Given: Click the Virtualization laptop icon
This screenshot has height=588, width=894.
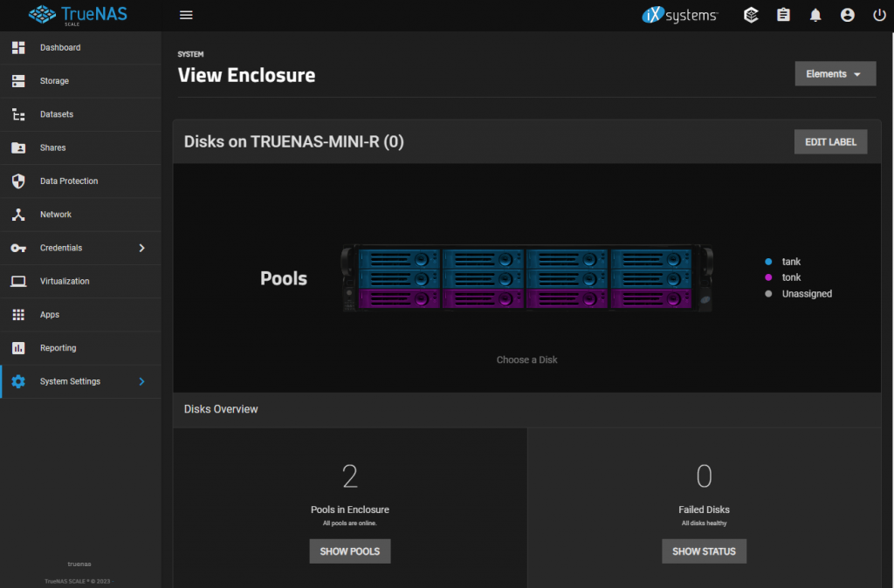Looking at the screenshot, I should coord(18,282).
